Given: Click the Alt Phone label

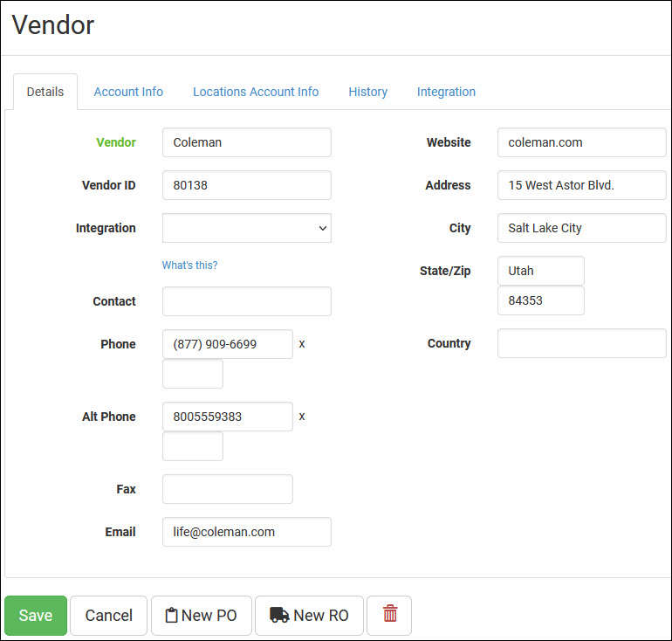Looking at the screenshot, I should [x=108, y=417].
